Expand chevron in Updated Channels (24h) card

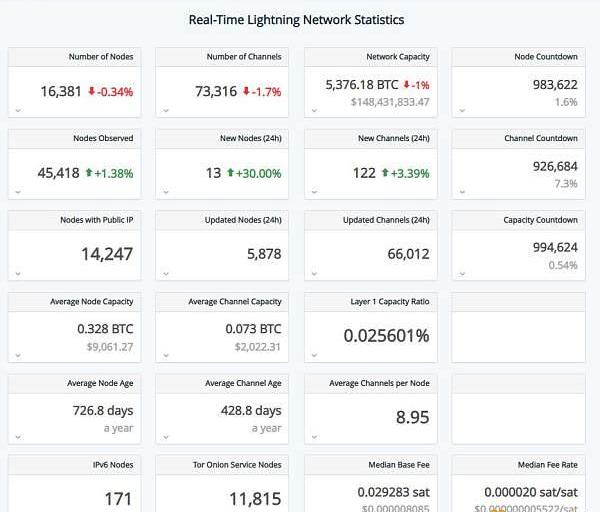pyautogui.click(x=314, y=274)
